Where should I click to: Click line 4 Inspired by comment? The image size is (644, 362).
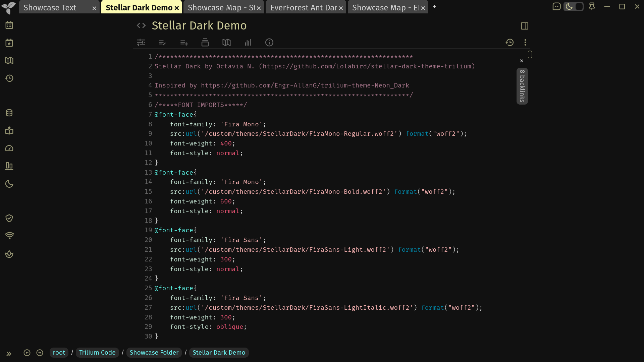tap(282, 85)
